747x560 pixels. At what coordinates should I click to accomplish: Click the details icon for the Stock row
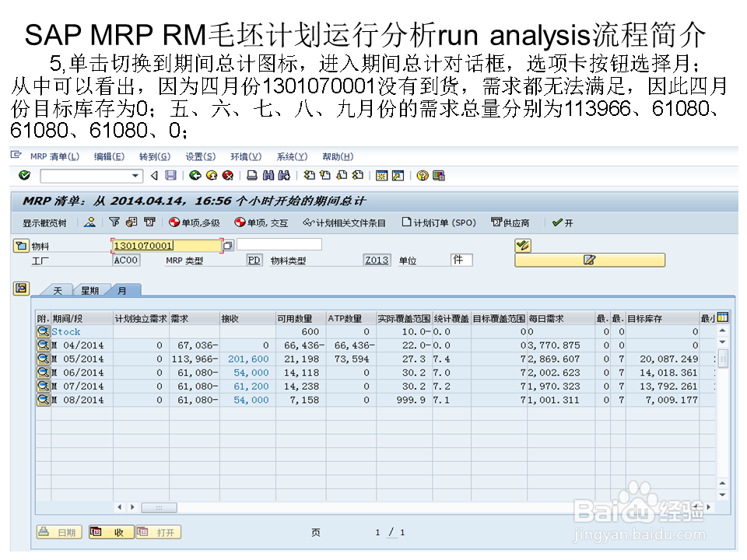[x=44, y=331]
